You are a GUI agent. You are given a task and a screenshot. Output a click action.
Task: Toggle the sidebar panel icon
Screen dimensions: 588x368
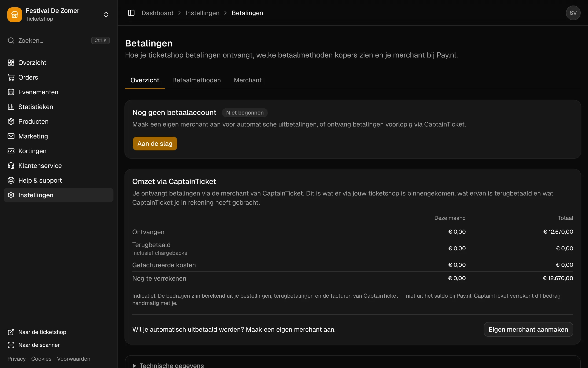131,13
